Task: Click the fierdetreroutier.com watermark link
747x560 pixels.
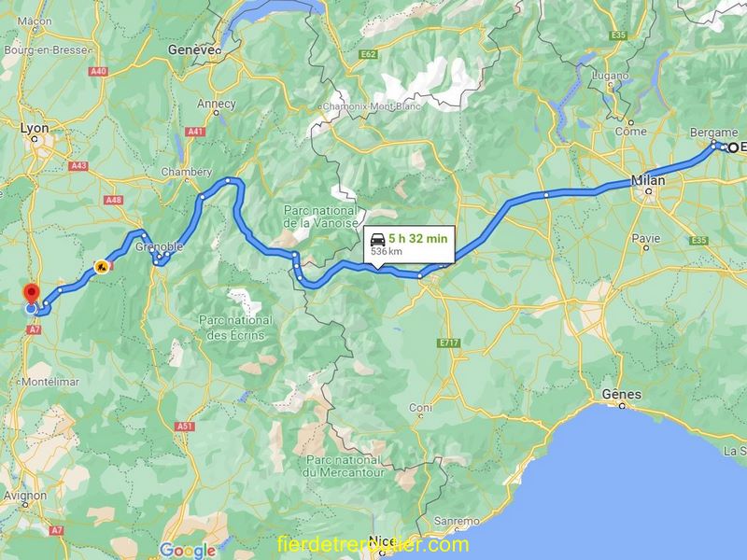Action: [x=373, y=544]
